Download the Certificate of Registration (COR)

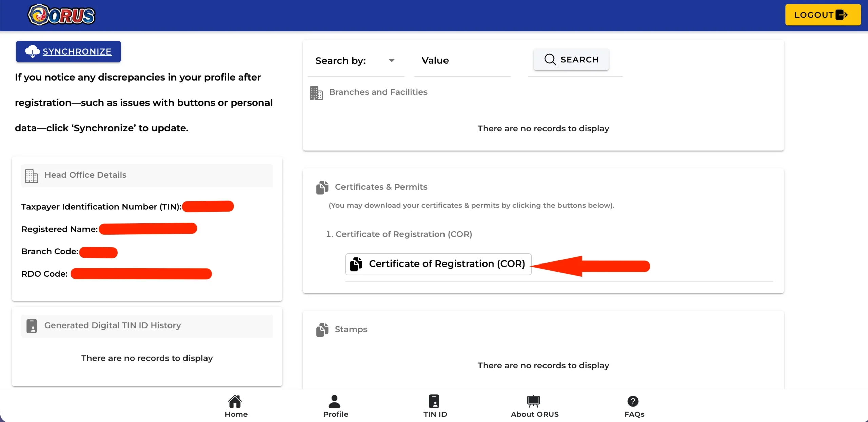pyautogui.click(x=438, y=264)
